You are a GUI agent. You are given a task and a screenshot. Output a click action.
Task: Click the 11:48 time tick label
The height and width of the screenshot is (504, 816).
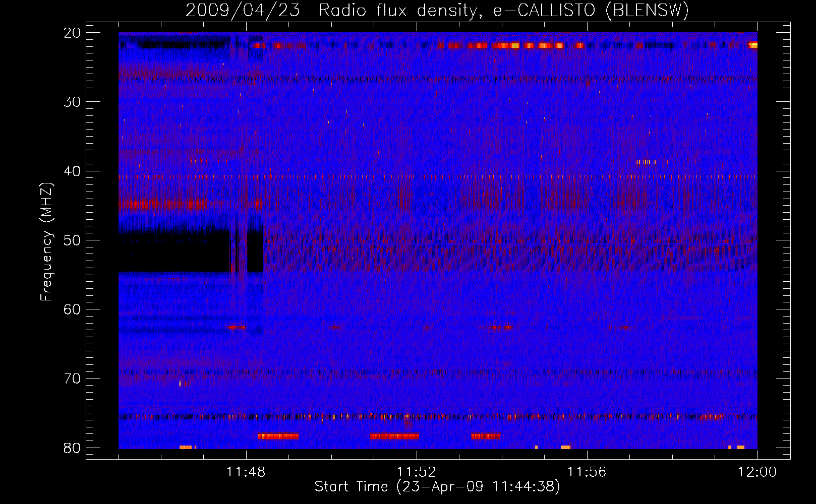pos(246,472)
